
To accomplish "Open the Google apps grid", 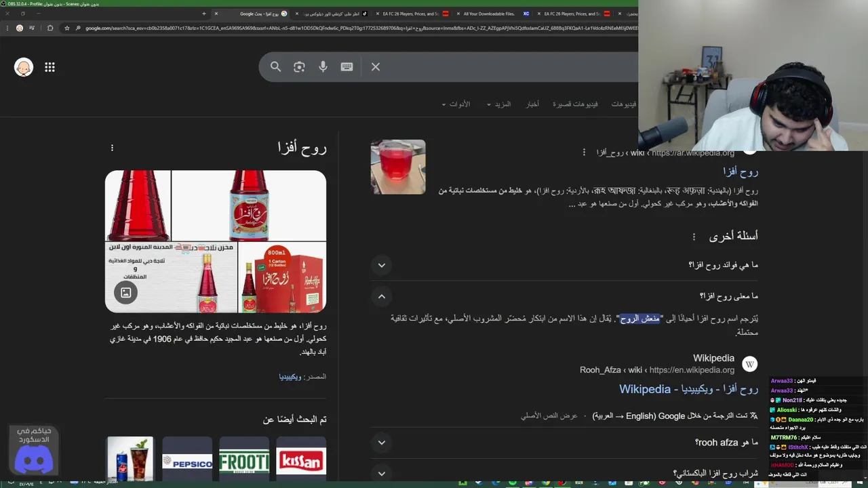I will pos(50,67).
